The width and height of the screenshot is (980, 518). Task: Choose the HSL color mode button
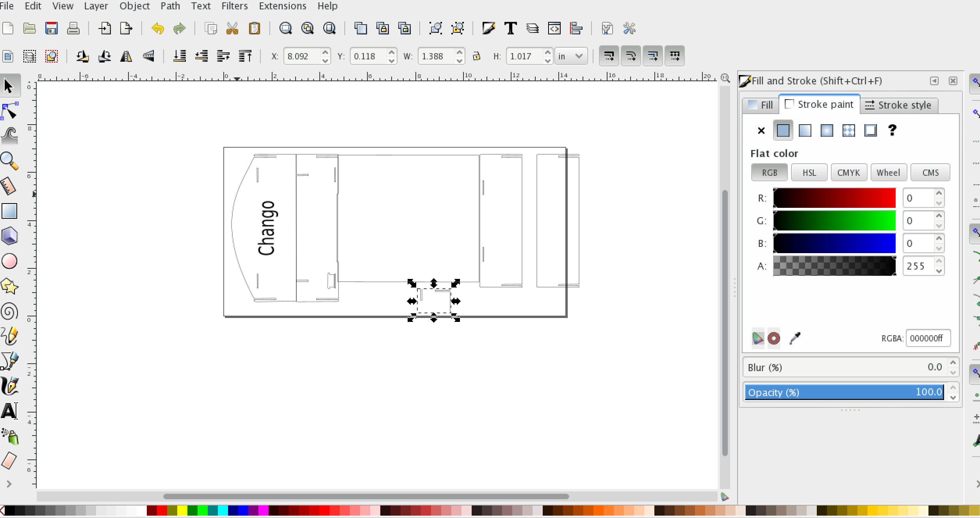click(x=809, y=173)
